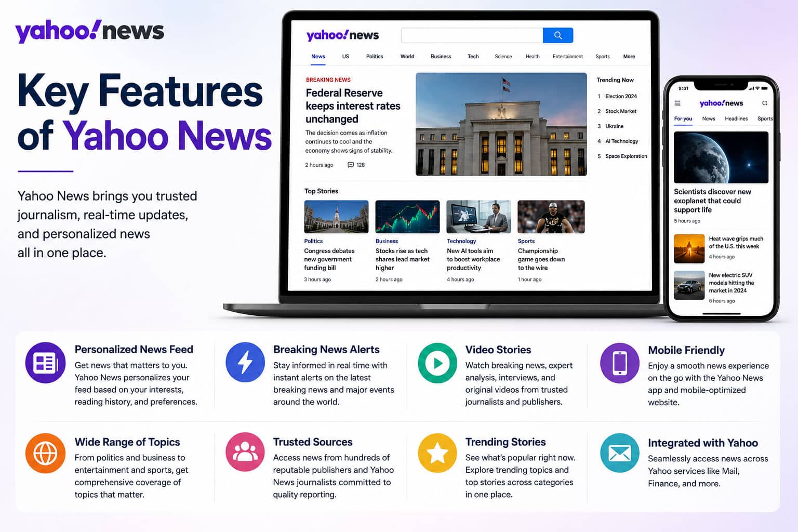
Task: Click the Yahoo News logo on the phone
Action: click(721, 103)
